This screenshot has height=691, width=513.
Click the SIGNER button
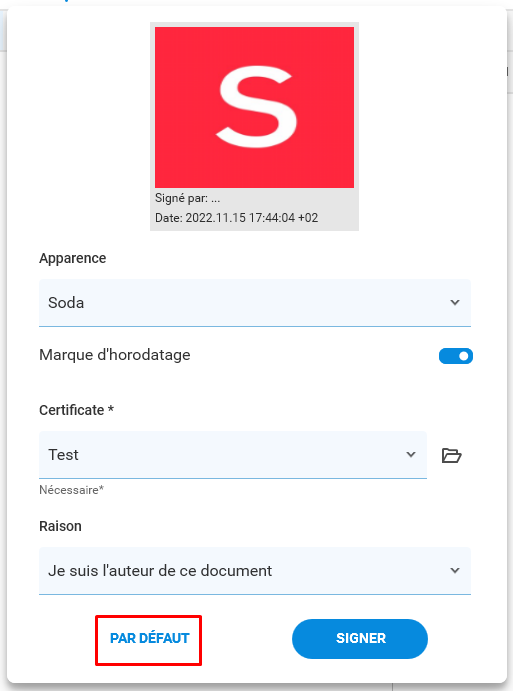click(360, 639)
